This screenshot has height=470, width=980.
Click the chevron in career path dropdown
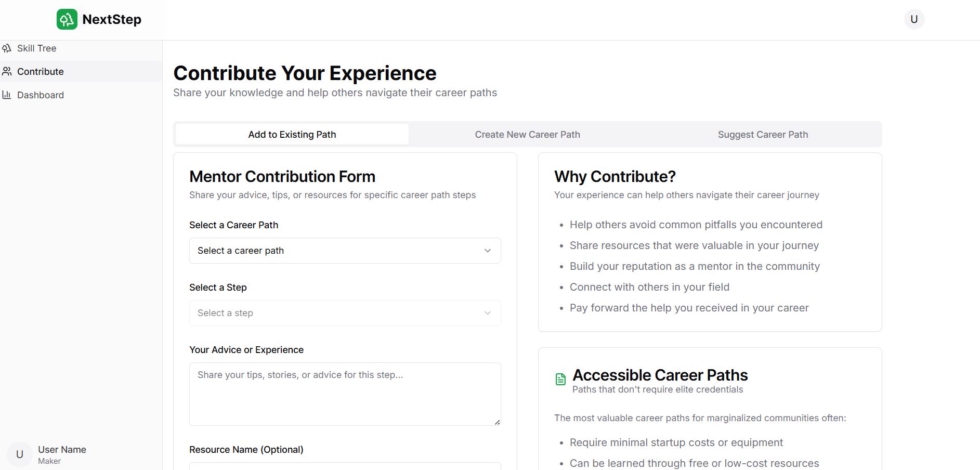(x=488, y=251)
